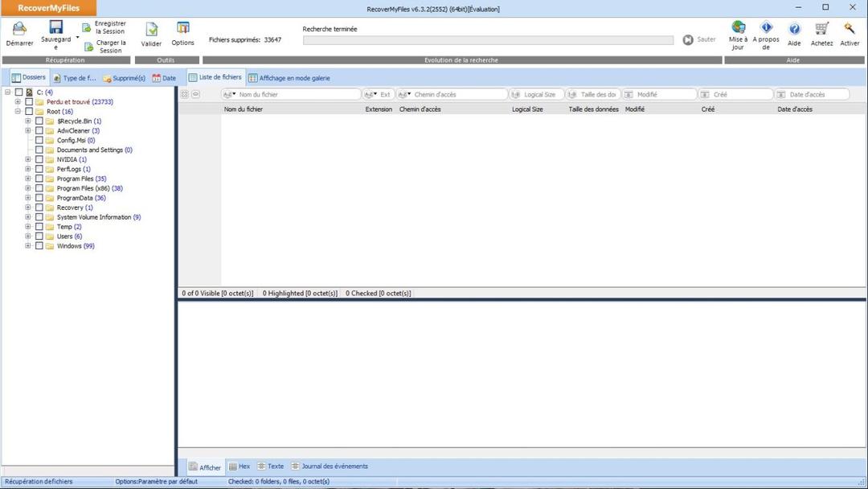Click the Sauvegarde floppy disk icon
Image resolution: width=868 pixels, height=489 pixels.
point(56,27)
